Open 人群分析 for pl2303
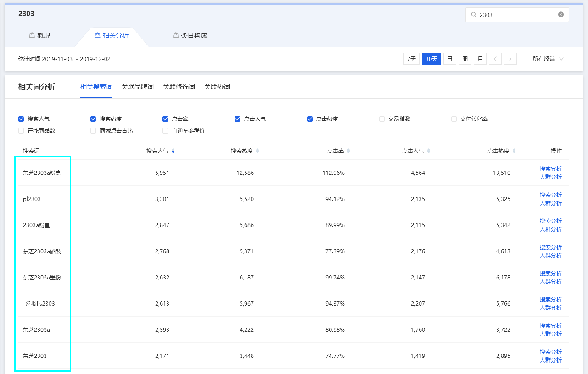The width and height of the screenshot is (588, 374). coord(551,203)
